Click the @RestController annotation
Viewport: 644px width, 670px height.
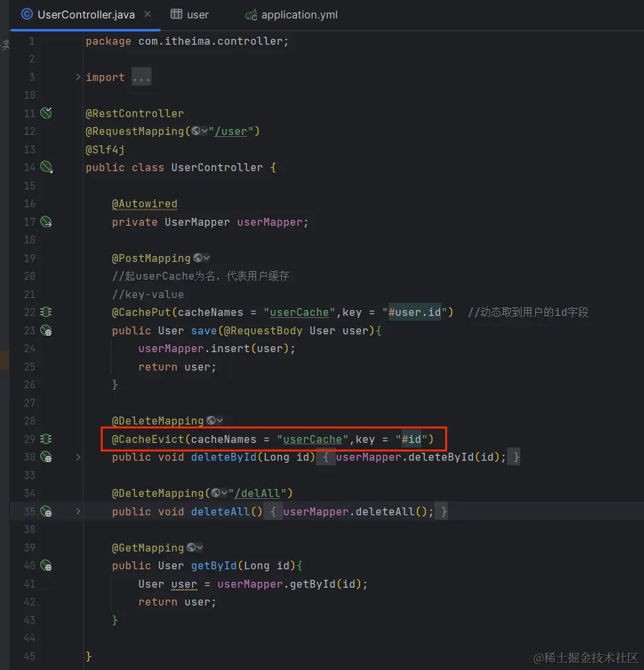point(135,113)
